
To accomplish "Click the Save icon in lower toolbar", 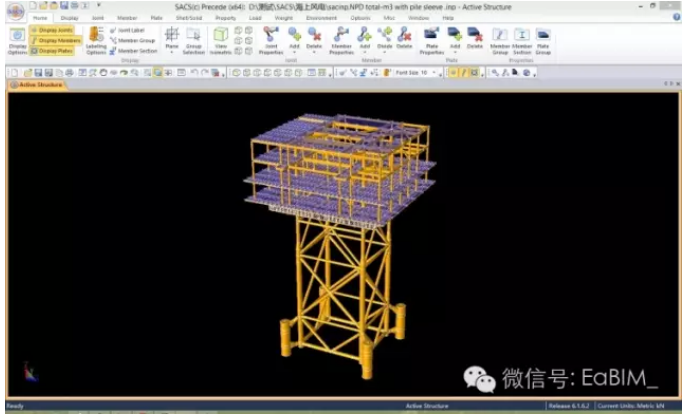I will click(38, 73).
